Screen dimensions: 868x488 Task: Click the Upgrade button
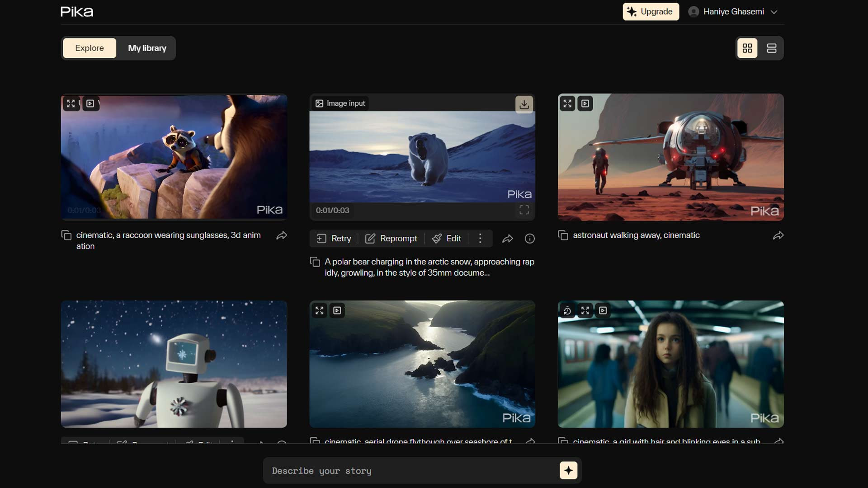(651, 12)
